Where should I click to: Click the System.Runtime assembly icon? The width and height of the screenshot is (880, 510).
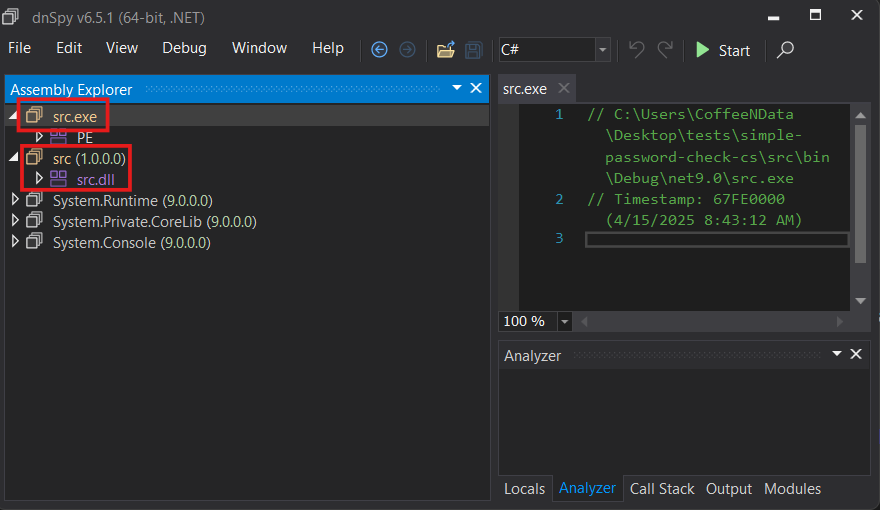(x=34, y=199)
